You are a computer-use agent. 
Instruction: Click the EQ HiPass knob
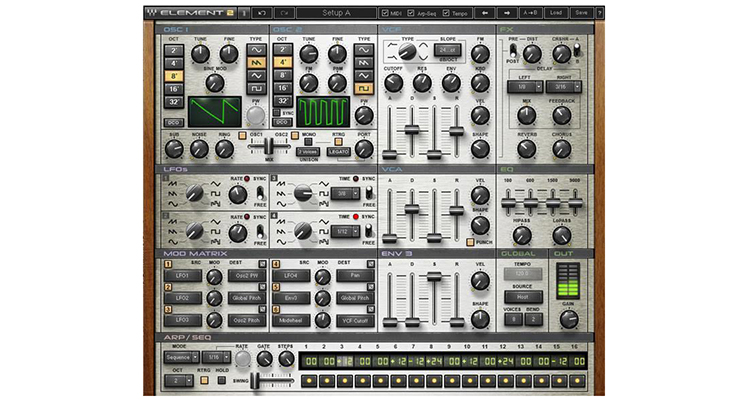[x=522, y=235]
